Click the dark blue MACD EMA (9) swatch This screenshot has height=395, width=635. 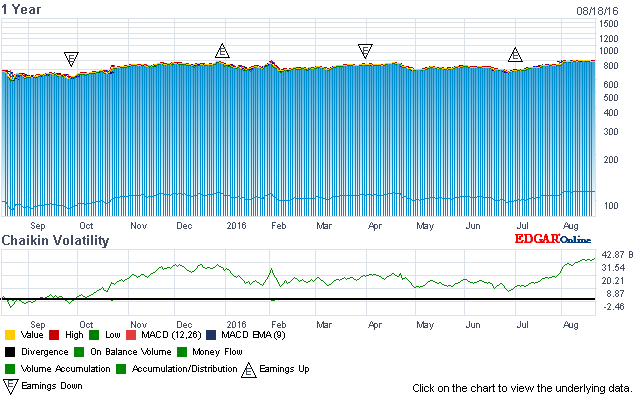click(x=211, y=335)
